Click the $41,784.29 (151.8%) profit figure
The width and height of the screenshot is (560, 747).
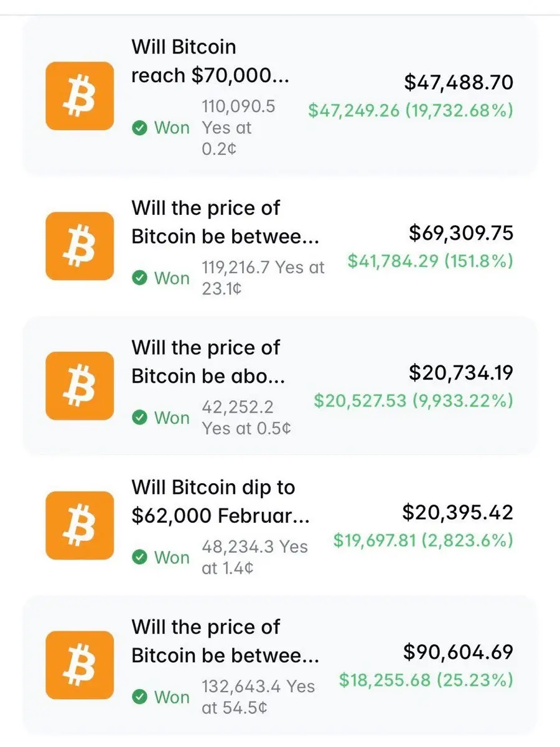click(x=430, y=261)
